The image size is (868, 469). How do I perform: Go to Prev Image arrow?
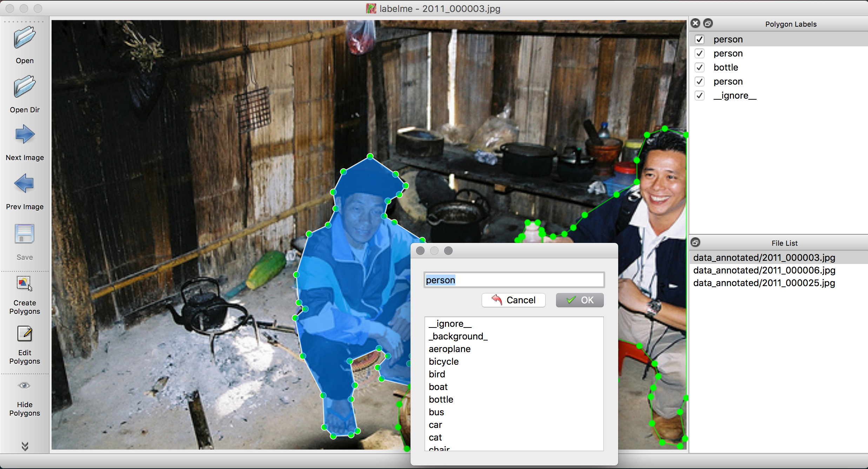[x=25, y=183]
